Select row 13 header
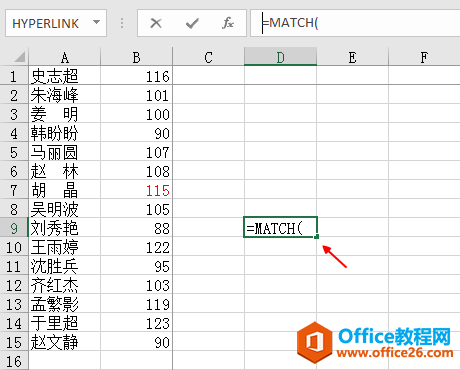 [14, 304]
